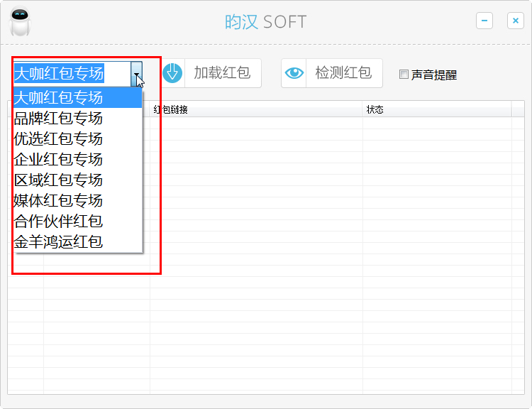Click the 加载红包 button label

pos(222,73)
